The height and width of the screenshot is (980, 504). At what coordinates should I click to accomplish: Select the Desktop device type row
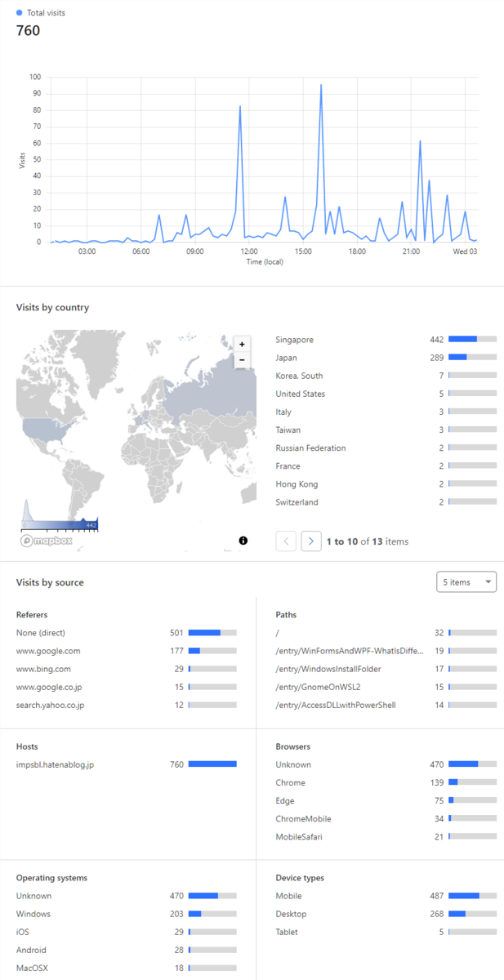386,914
